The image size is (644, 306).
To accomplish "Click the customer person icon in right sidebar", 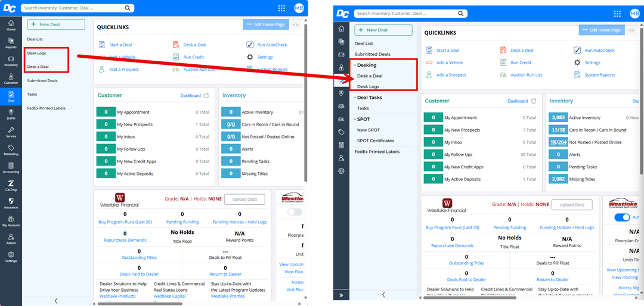I will tap(341, 68).
